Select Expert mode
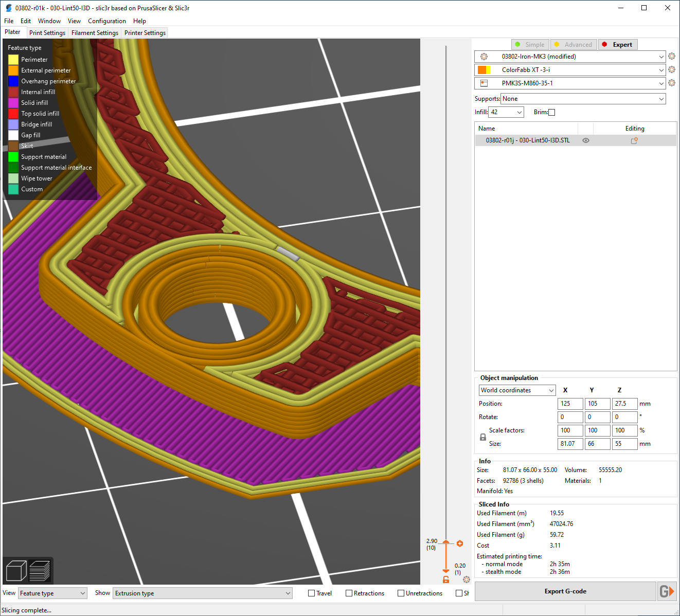 point(618,45)
